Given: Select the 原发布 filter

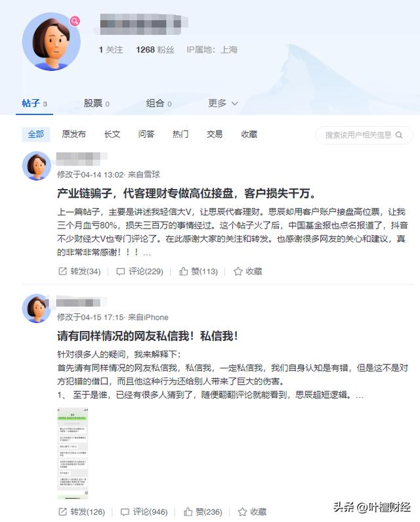Looking at the screenshot, I should (x=74, y=134).
